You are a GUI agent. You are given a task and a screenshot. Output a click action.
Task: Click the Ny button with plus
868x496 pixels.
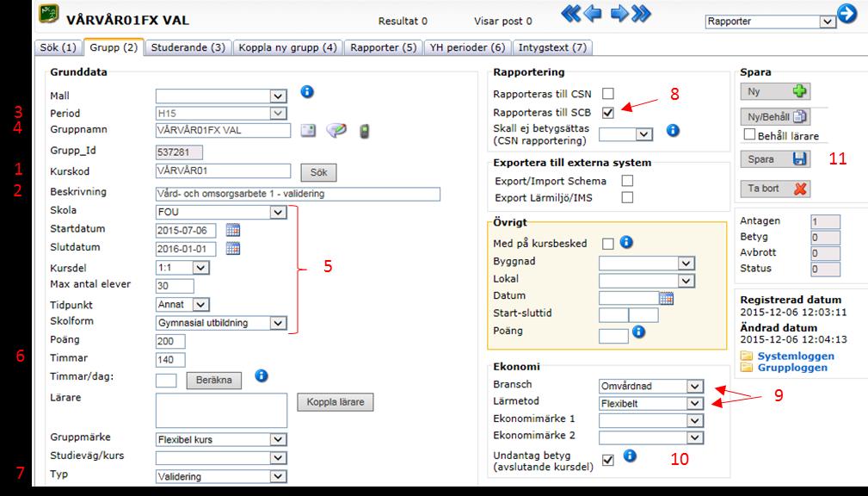[x=776, y=91]
